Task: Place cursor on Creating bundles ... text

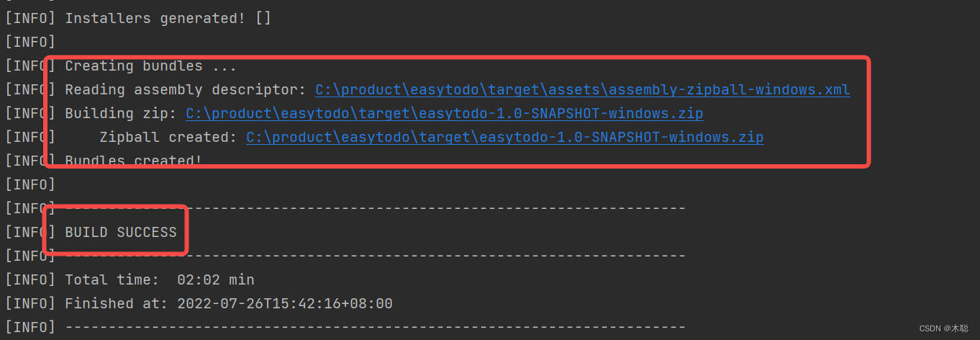Action: click(x=151, y=66)
